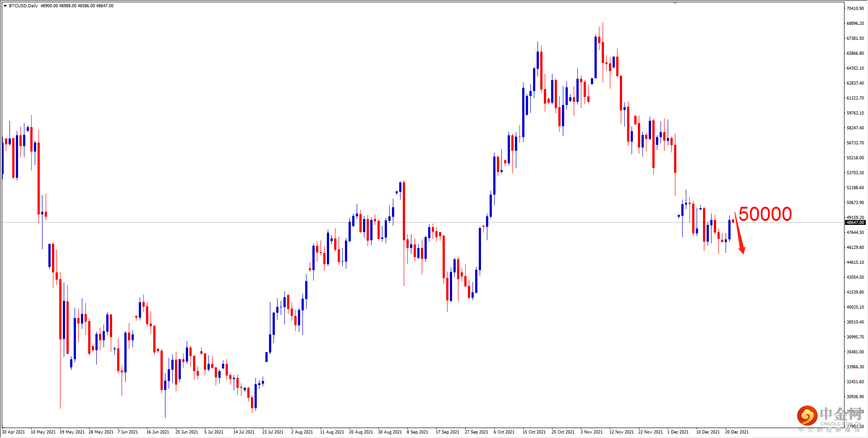Click the 62837.40 price axis label
The image size is (868, 438).
(855, 83)
